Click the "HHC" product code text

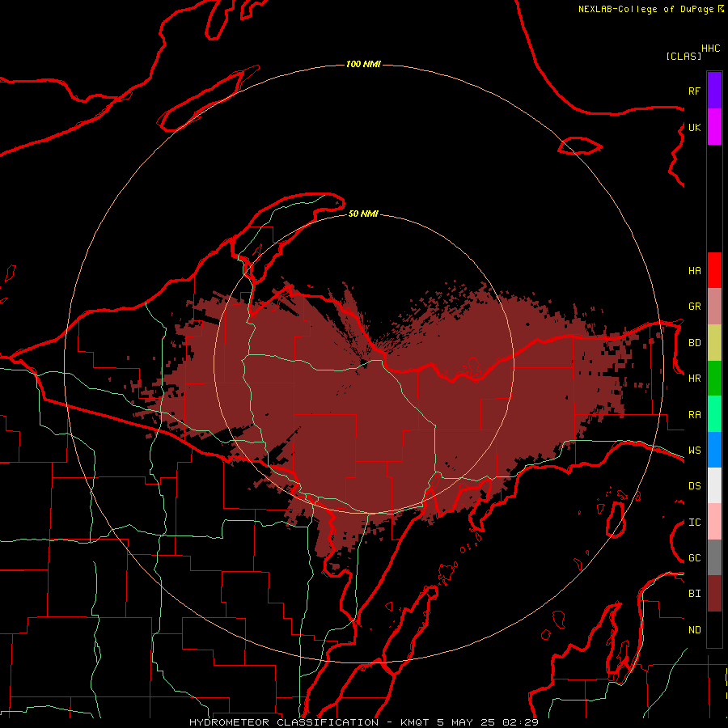(710, 49)
